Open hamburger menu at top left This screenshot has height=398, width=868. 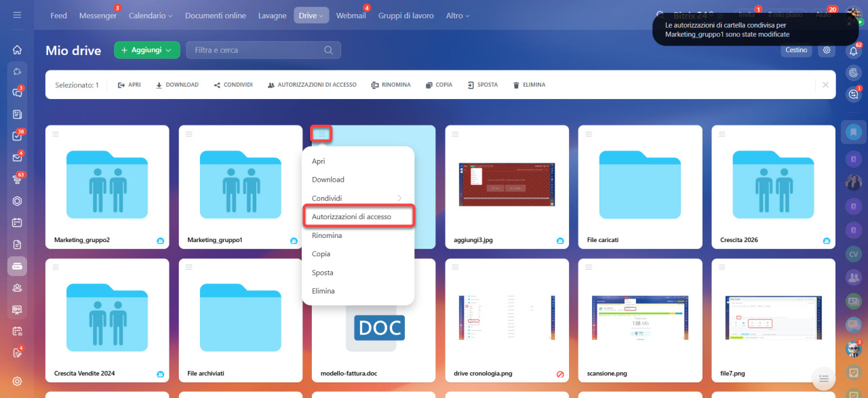17,15
